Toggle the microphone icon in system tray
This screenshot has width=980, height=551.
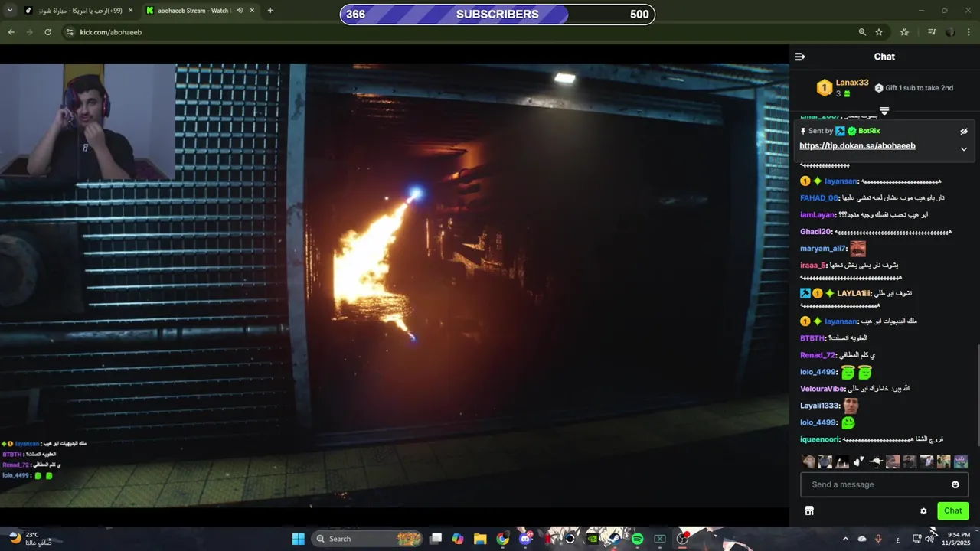point(878,539)
